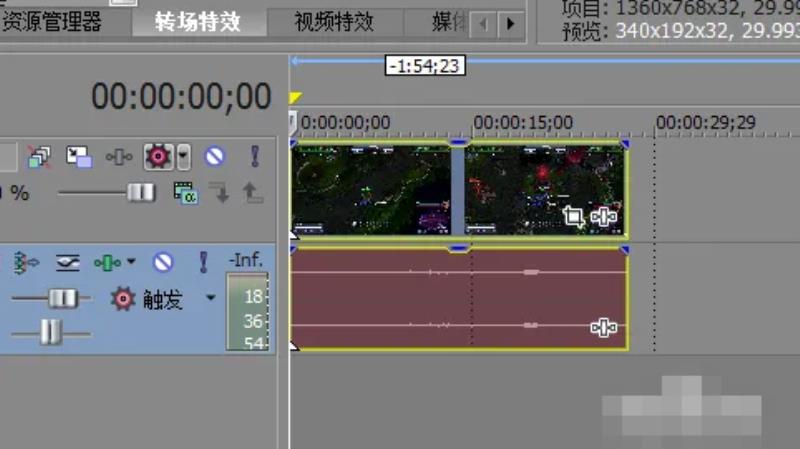Open the 转场特效 tab
The height and width of the screenshot is (449, 800).
(198, 22)
